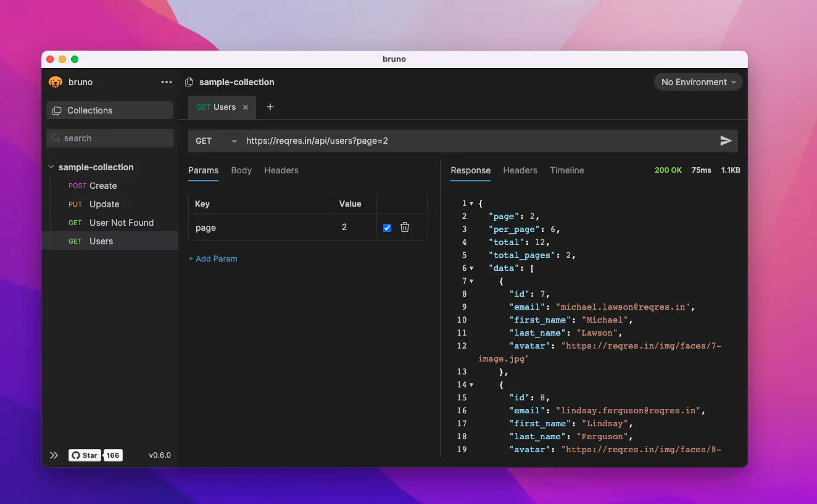The height and width of the screenshot is (504, 817).
Task: Click the Collections icon in sidebar
Action: [x=57, y=110]
